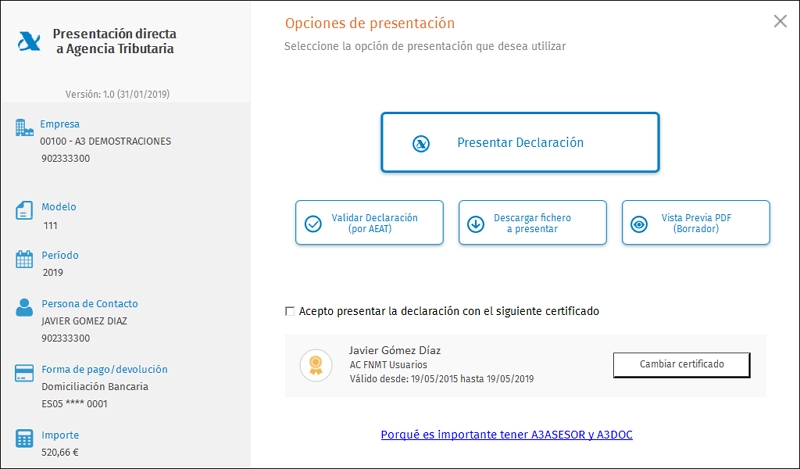The image size is (800, 469).
Task: Click the eye icon in Vista Previa PDF
Action: (639, 224)
